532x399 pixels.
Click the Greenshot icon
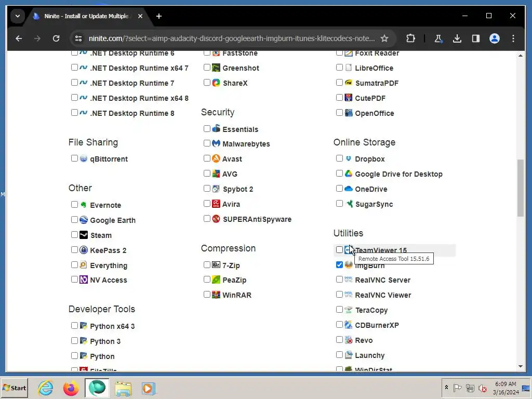point(216,68)
